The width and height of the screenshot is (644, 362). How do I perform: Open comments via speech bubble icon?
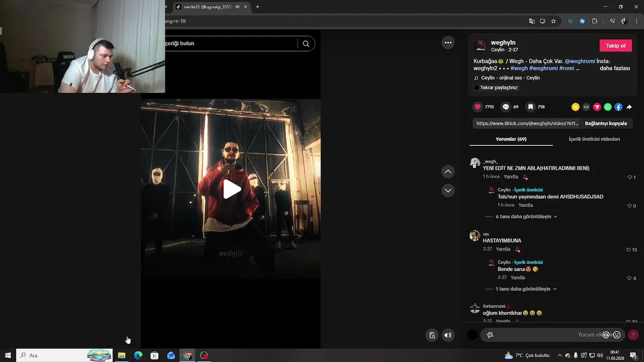506,107
